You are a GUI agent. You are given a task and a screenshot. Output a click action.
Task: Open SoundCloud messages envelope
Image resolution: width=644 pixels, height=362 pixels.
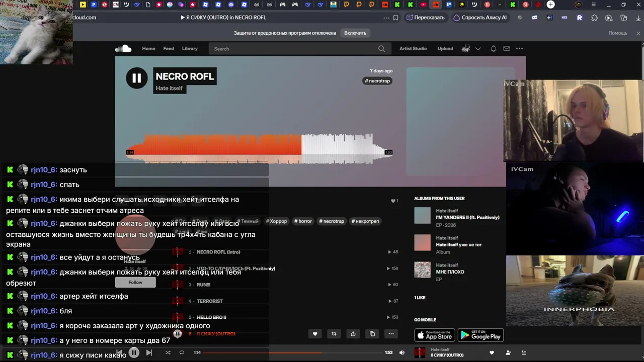pyautogui.click(x=507, y=49)
